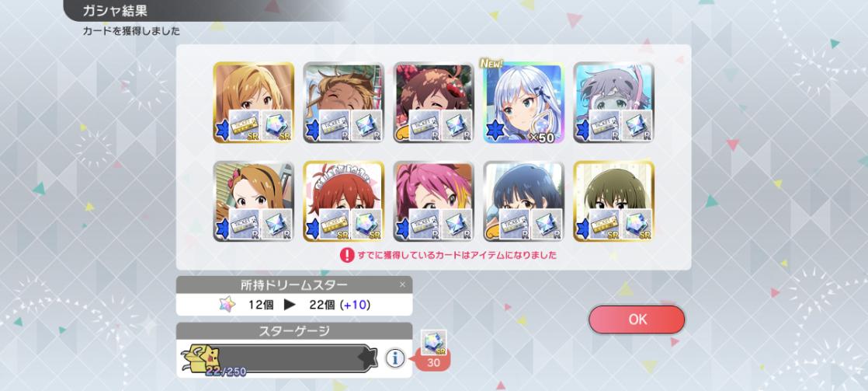Close the Dream Star panel with the x
868x391 pixels.
click(x=402, y=285)
